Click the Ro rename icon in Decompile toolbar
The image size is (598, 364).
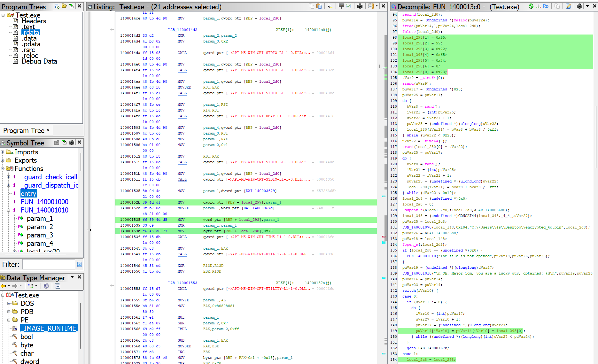pos(546,6)
